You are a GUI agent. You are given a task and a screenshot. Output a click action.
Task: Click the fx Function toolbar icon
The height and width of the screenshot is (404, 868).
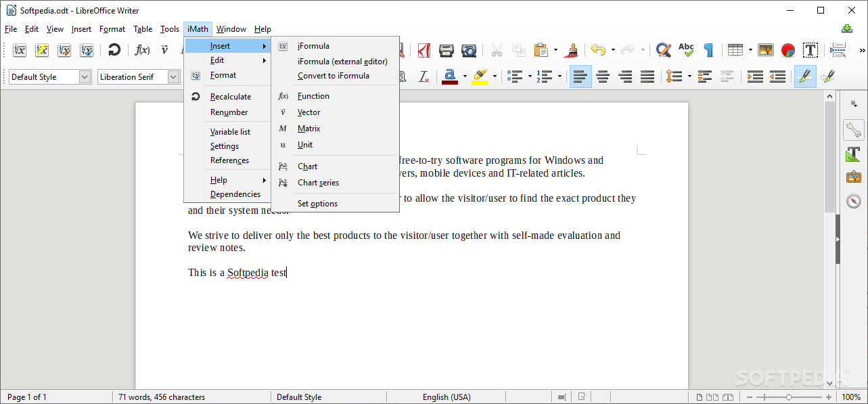(x=142, y=49)
